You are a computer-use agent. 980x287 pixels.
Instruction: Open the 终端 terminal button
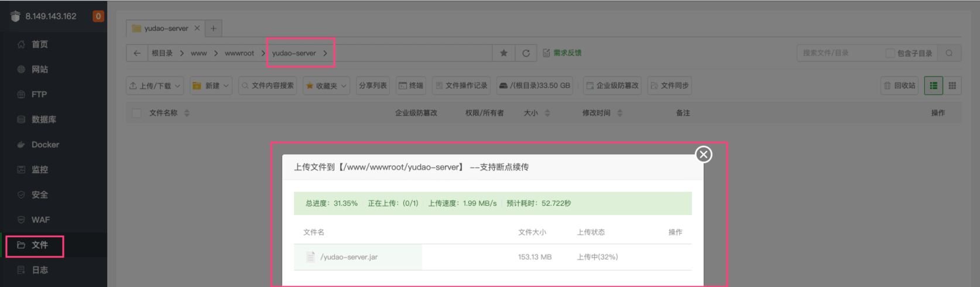(410, 86)
